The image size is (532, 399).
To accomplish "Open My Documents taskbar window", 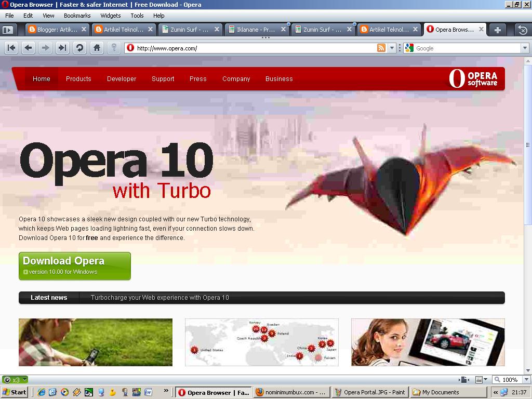I will click(x=448, y=392).
